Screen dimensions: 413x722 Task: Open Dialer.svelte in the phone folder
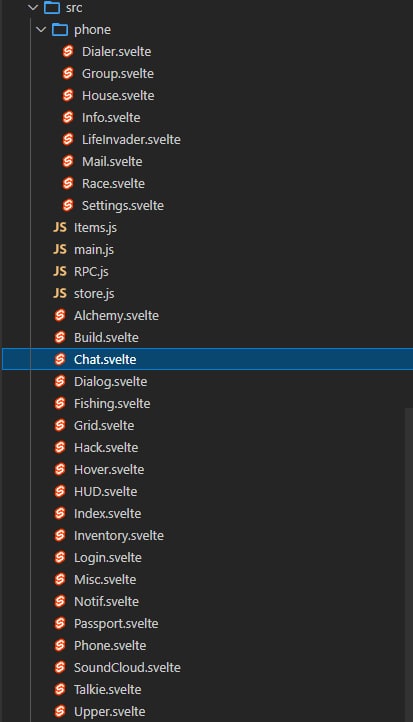pyautogui.click(x=116, y=51)
